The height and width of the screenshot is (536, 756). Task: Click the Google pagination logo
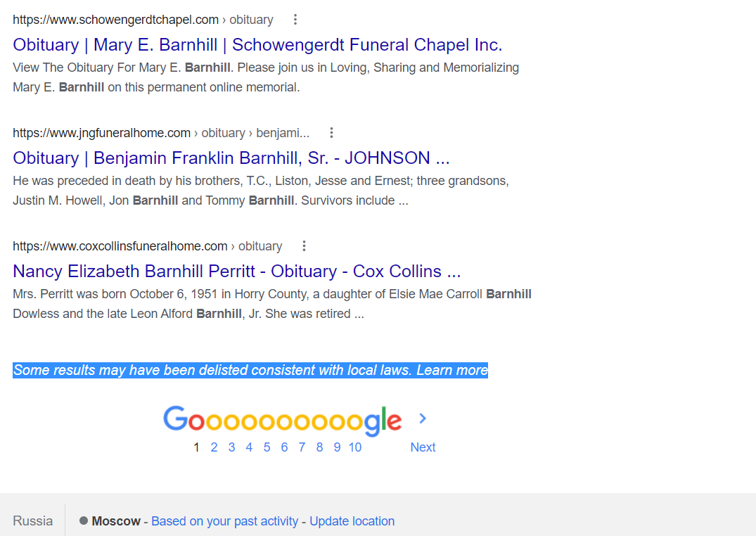pyautogui.click(x=282, y=420)
